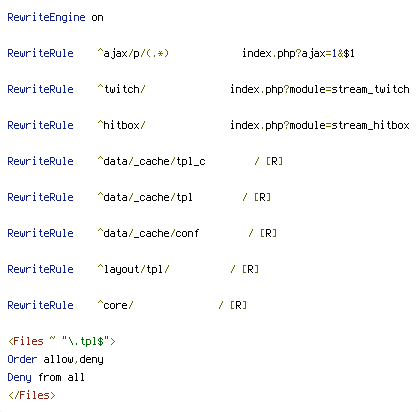418x412 pixels.
Task: Click the ^hitbox/ rewrite pattern
Action: point(121,125)
